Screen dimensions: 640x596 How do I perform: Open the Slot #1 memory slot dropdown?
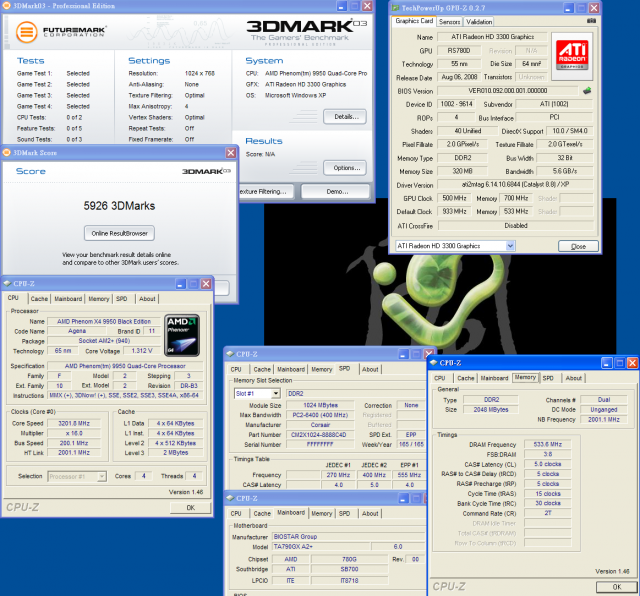(276, 394)
